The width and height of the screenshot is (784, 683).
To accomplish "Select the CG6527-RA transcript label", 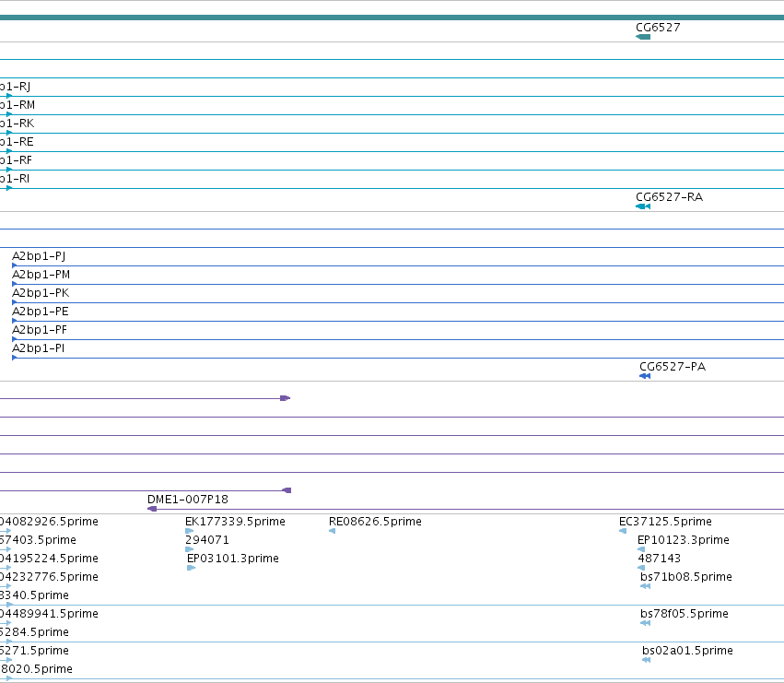I will click(669, 196).
